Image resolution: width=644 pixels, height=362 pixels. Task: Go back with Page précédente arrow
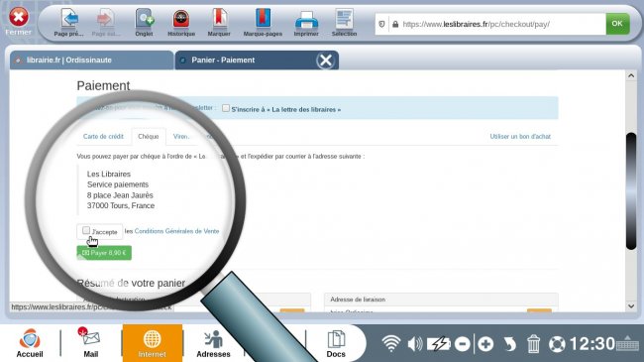(x=69, y=19)
